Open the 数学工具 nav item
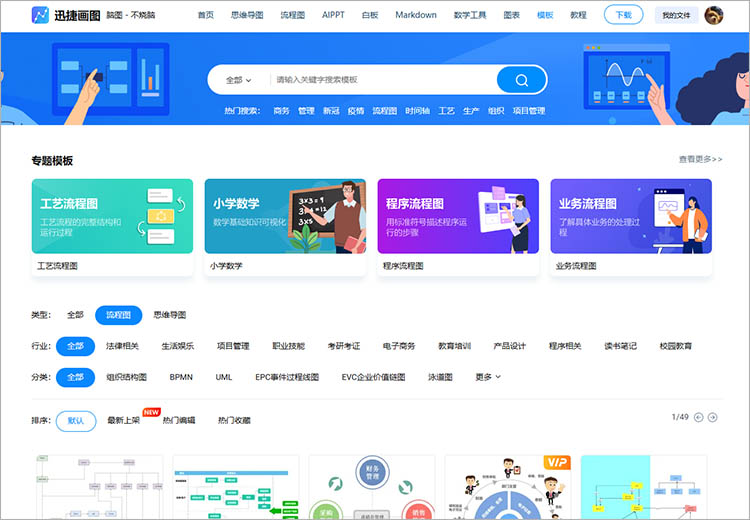The image size is (750, 520). point(470,15)
